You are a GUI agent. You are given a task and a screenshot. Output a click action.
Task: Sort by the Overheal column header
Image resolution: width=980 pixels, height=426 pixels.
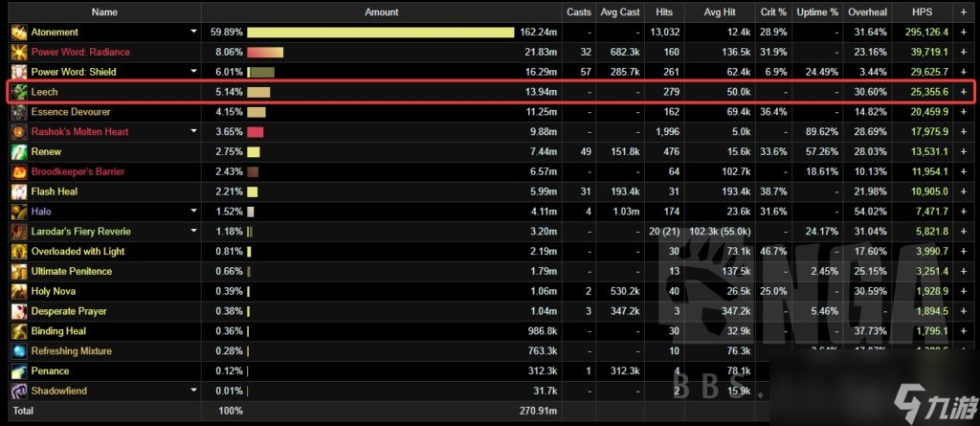(865, 11)
